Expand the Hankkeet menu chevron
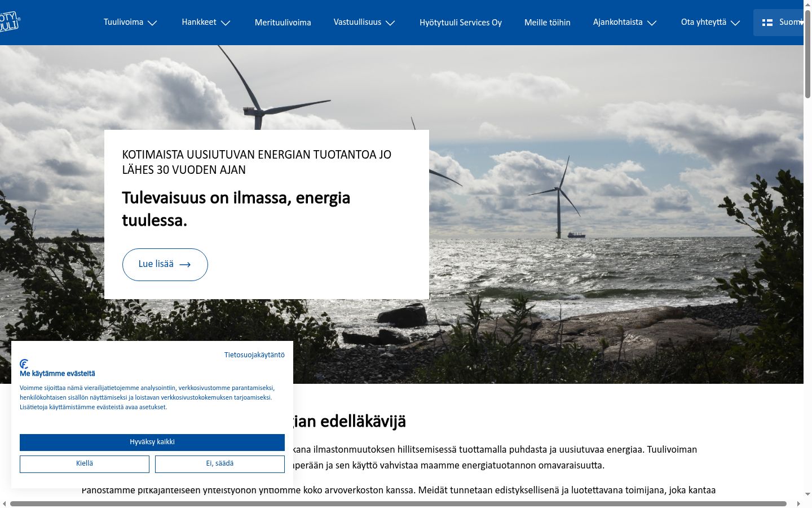The height and width of the screenshot is (508, 812). tap(226, 23)
